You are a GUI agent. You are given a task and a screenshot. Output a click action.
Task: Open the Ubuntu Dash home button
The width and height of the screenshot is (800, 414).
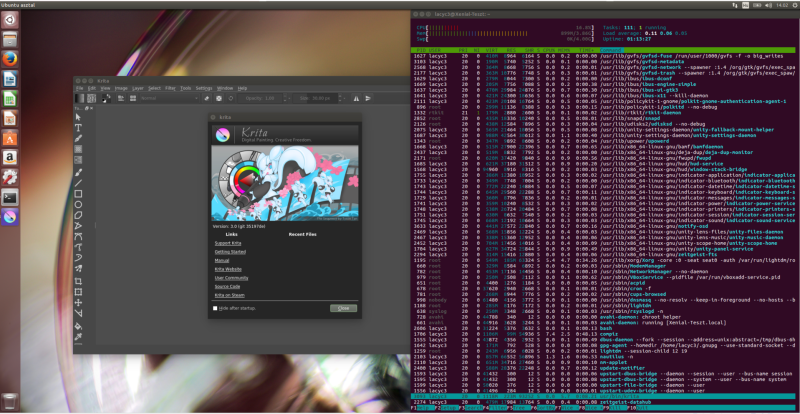(x=10, y=20)
